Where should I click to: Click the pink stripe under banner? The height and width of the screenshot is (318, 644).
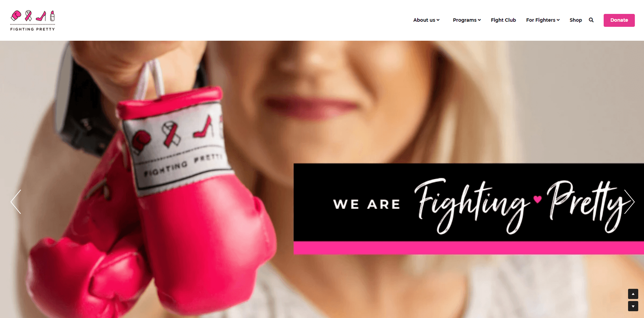point(469,248)
